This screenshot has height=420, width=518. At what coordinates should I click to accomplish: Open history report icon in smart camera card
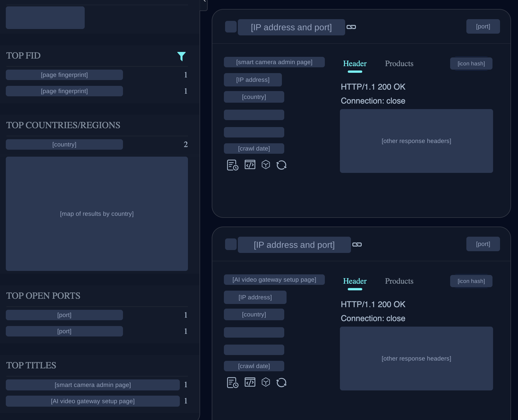pos(233,165)
